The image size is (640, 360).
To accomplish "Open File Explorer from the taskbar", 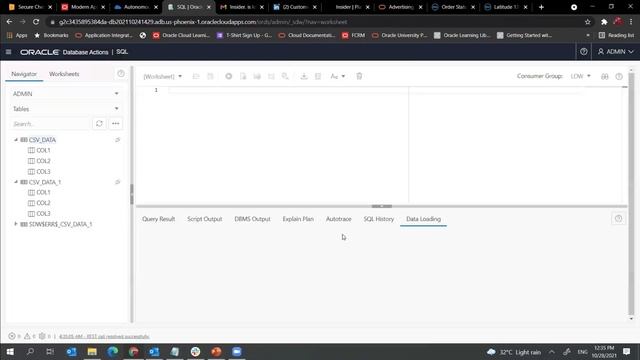I will click(92, 351).
